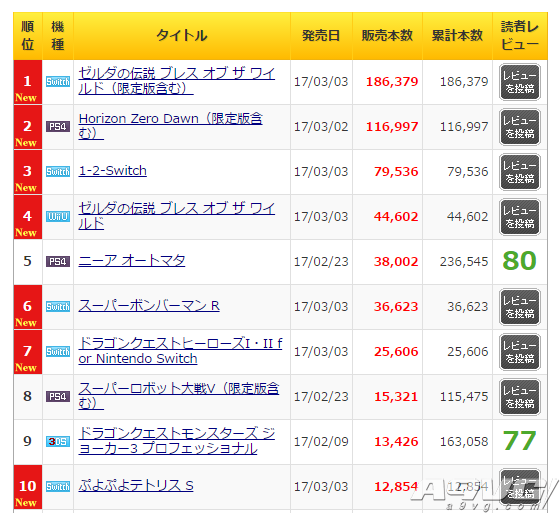560x513 pixels.
Task: Open the スーパーボンバーマン R title link
Action: (x=149, y=306)
